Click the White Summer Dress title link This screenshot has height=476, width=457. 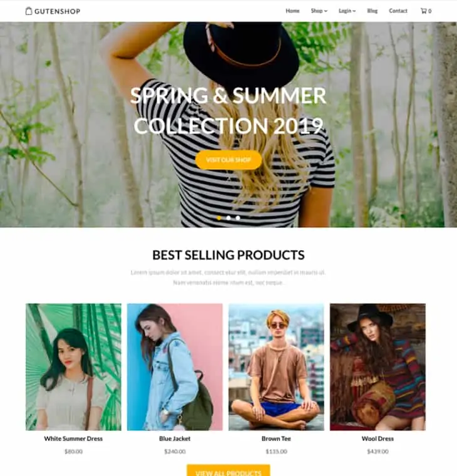coord(73,438)
